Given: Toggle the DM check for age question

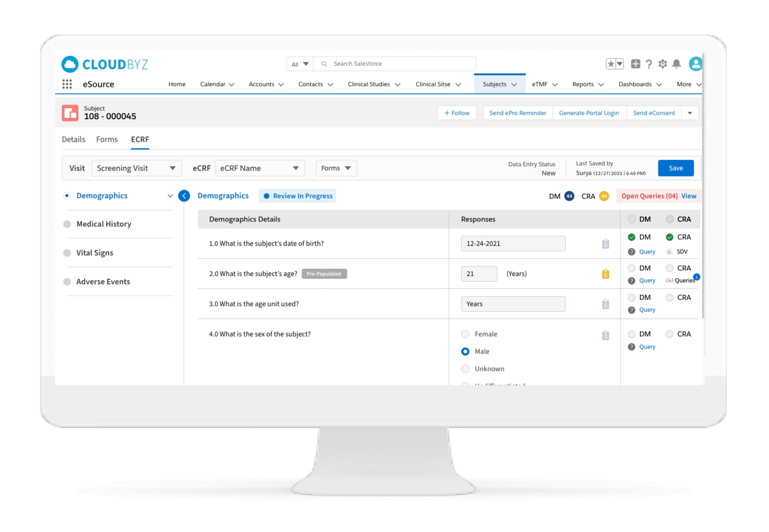Looking at the screenshot, I should (631, 268).
